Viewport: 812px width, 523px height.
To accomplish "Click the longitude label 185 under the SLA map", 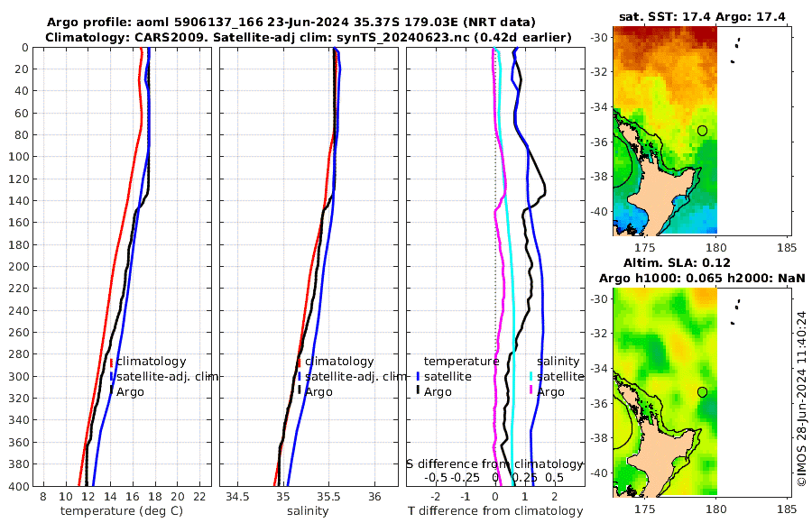I will pyautogui.click(x=787, y=509).
